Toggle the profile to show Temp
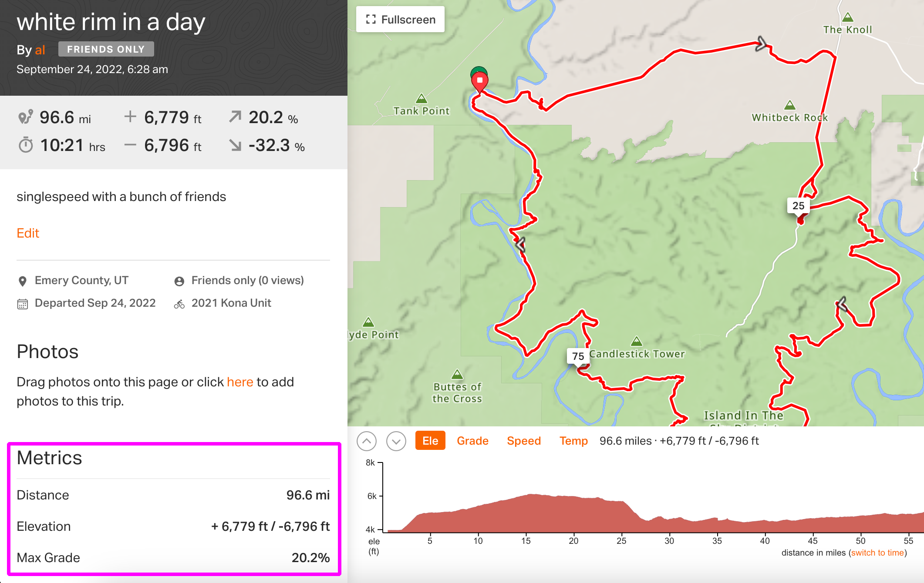The width and height of the screenshot is (924, 583). click(573, 441)
